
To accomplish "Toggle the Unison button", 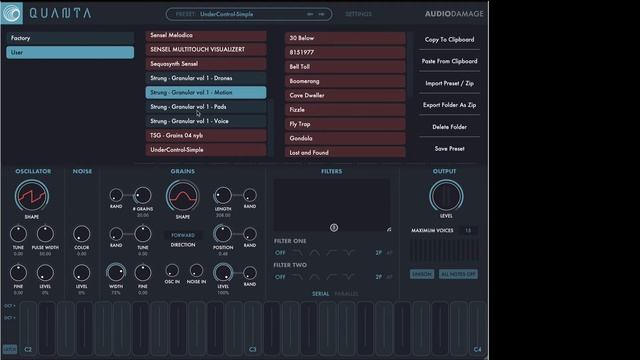I will pos(422,274).
